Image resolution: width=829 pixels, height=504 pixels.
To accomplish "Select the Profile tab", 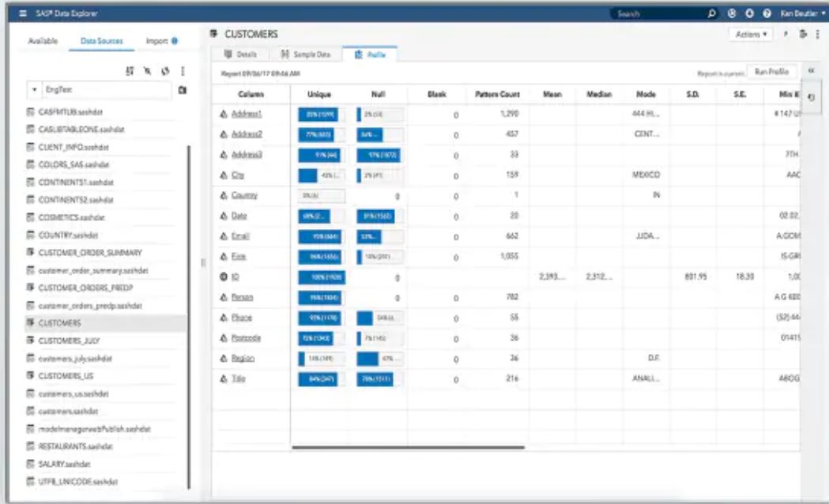I will tap(370, 55).
